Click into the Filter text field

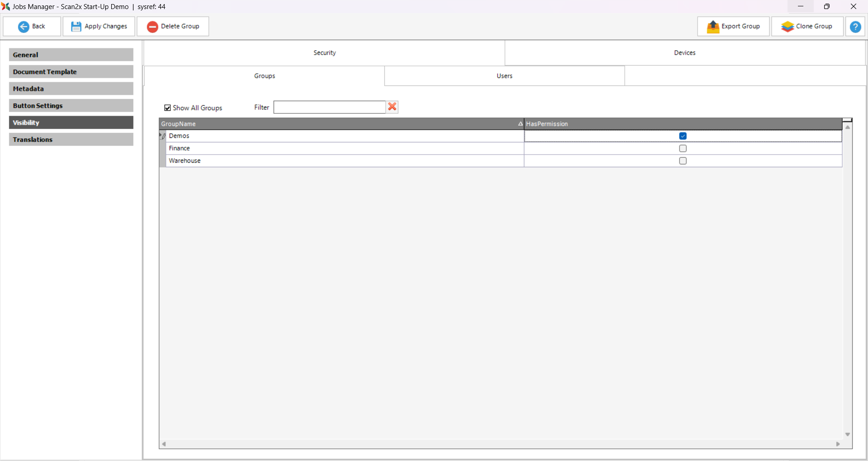(x=329, y=107)
